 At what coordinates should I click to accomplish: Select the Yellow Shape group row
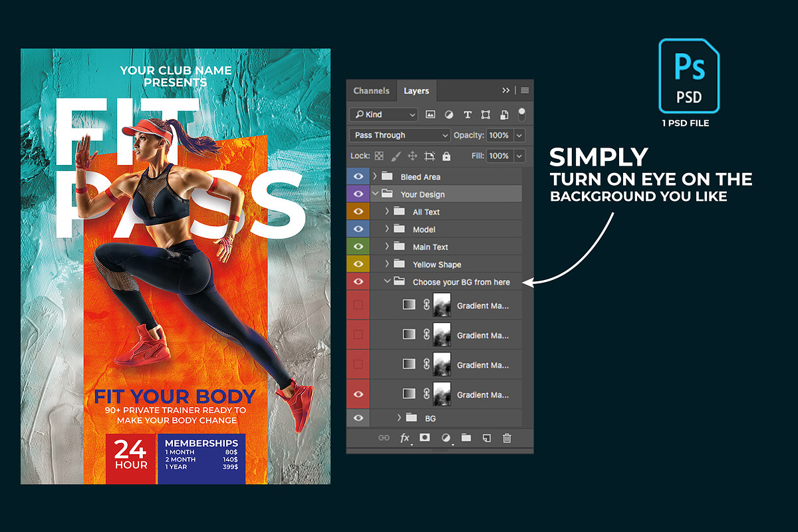tap(446, 264)
